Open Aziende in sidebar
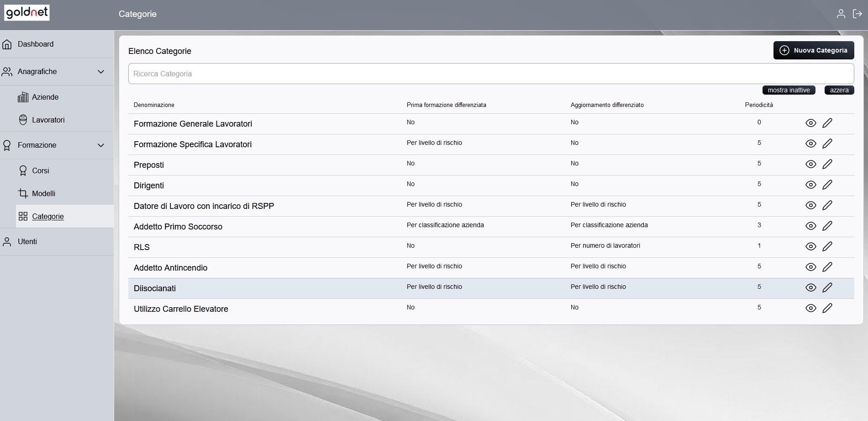The height and width of the screenshot is (421, 868). [45, 97]
